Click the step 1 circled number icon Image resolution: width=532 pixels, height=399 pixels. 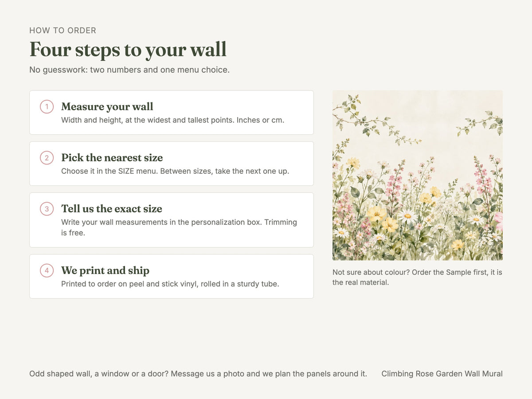[x=47, y=107]
